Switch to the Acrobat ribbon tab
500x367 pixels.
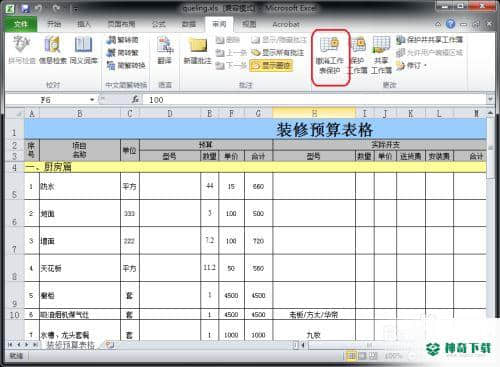point(286,24)
